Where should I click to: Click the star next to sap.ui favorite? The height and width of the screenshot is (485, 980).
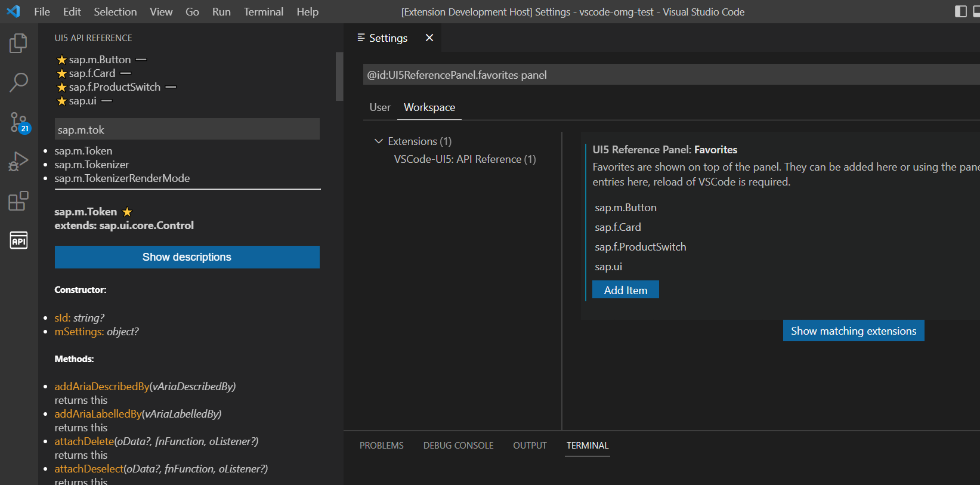(x=61, y=101)
